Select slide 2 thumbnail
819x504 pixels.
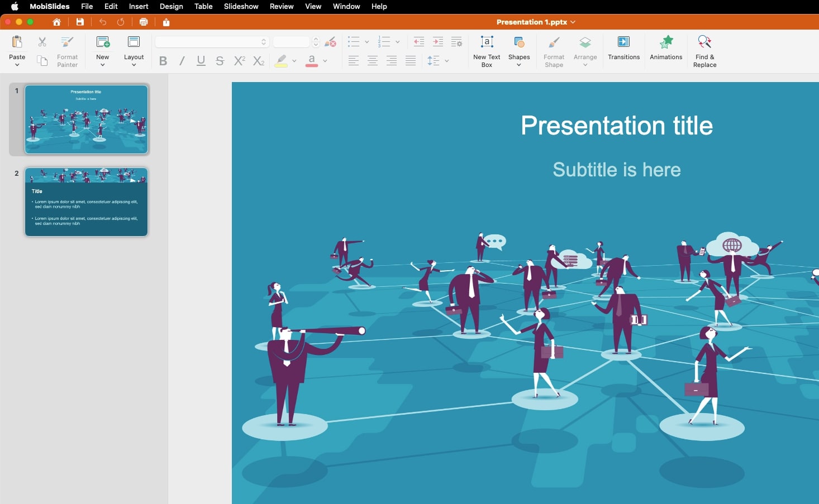(86, 201)
